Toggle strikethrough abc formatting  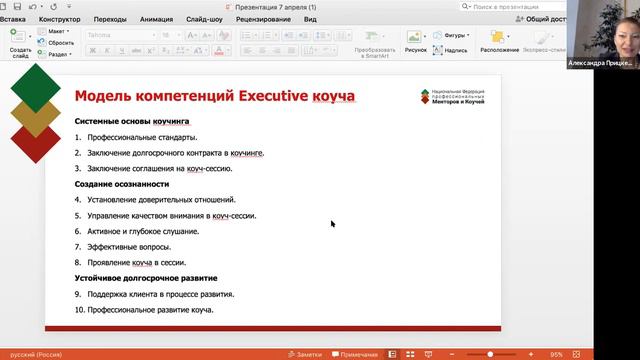[136, 51]
